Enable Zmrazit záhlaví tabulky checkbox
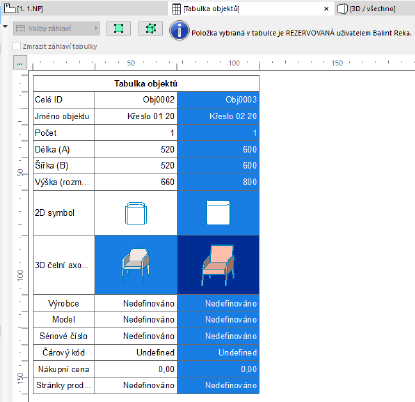This screenshot has width=415, height=402. (16, 46)
